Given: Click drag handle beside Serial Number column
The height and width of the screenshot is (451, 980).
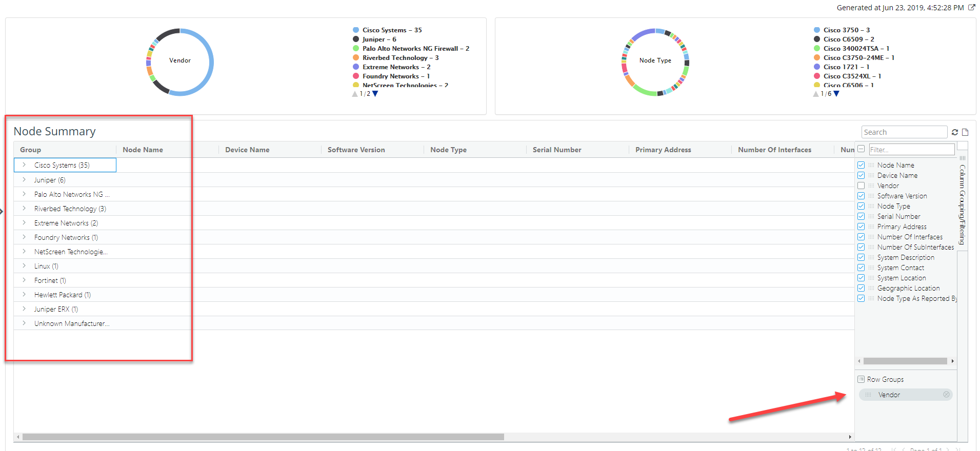Looking at the screenshot, I should [871, 216].
